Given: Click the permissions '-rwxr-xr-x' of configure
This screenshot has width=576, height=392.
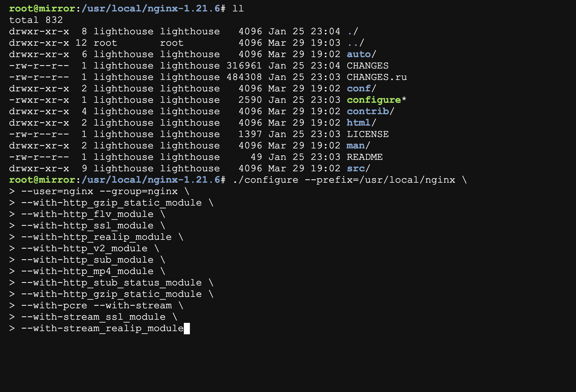Looking at the screenshot, I should coord(39,100).
